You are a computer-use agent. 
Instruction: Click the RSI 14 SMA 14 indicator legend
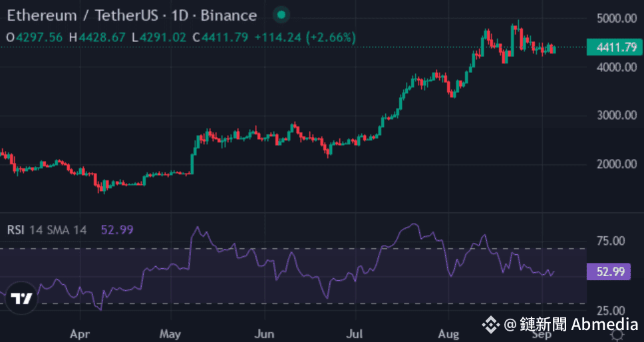(47, 230)
